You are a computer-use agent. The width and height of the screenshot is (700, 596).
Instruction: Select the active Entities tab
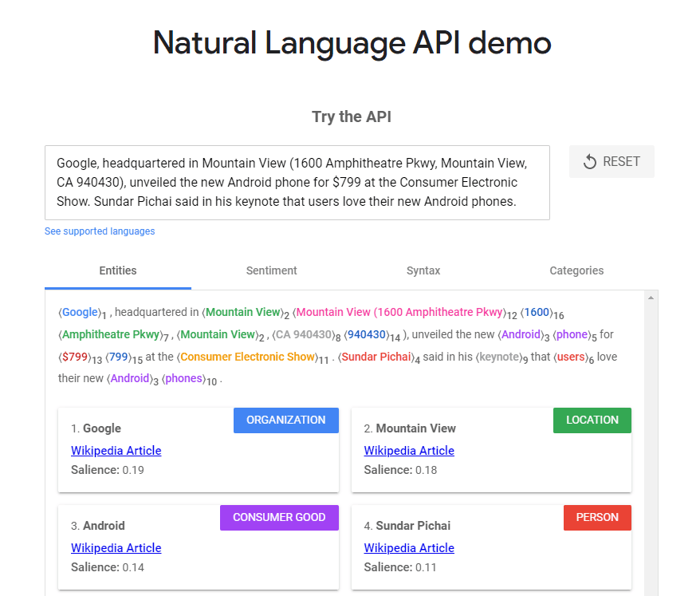pyautogui.click(x=117, y=270)
